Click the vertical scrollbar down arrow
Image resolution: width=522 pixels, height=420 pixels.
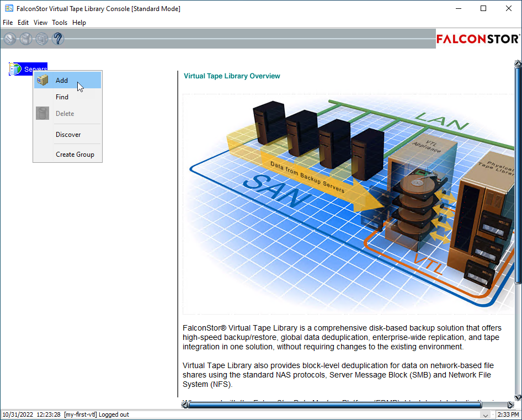click(518, 397)
